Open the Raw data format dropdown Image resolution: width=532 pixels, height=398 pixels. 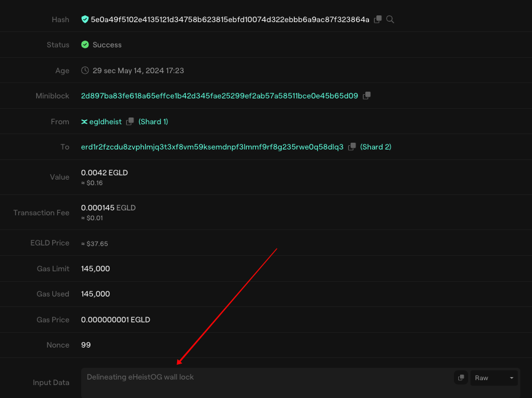(x=494, y=378)
